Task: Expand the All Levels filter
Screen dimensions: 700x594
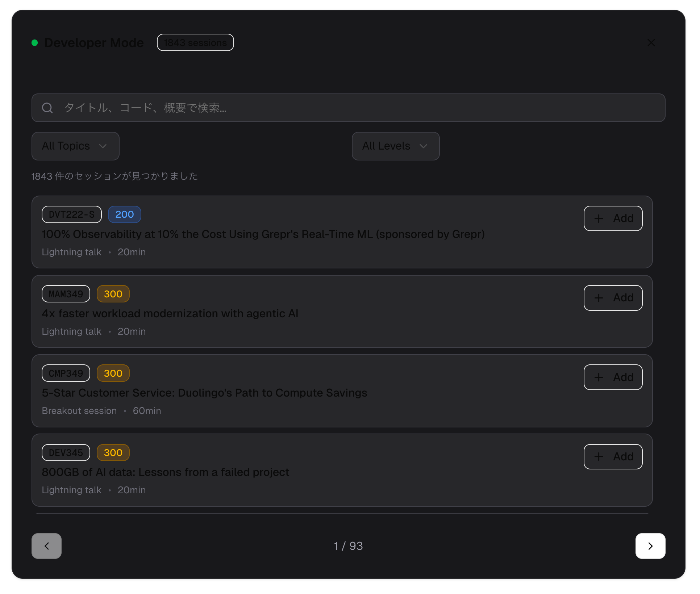Action: click(x=395, y=146)
